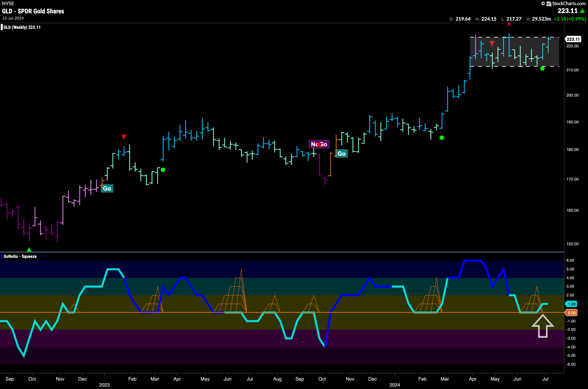The height and width of the screenshot is (389, 588).
Task: Select the teal Go label from October 2023
Action: [x=342, y=154]
